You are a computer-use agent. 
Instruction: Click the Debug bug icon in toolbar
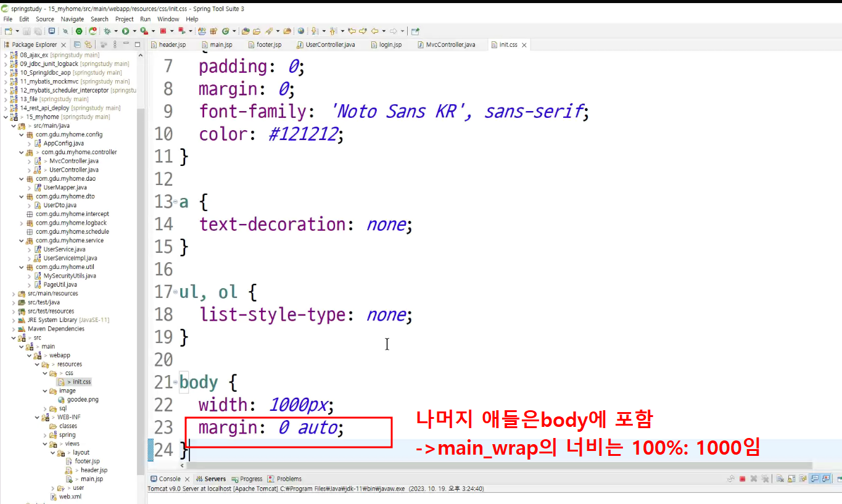(x=109, y=31)
